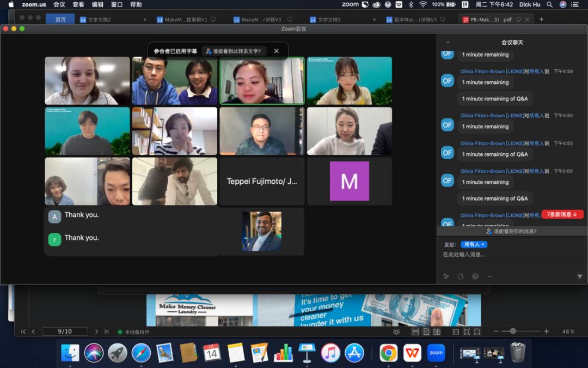Open the more options ellipsis in chat
Image resolution: width=588 pixels, height=368 pixels.
[489, 276]
